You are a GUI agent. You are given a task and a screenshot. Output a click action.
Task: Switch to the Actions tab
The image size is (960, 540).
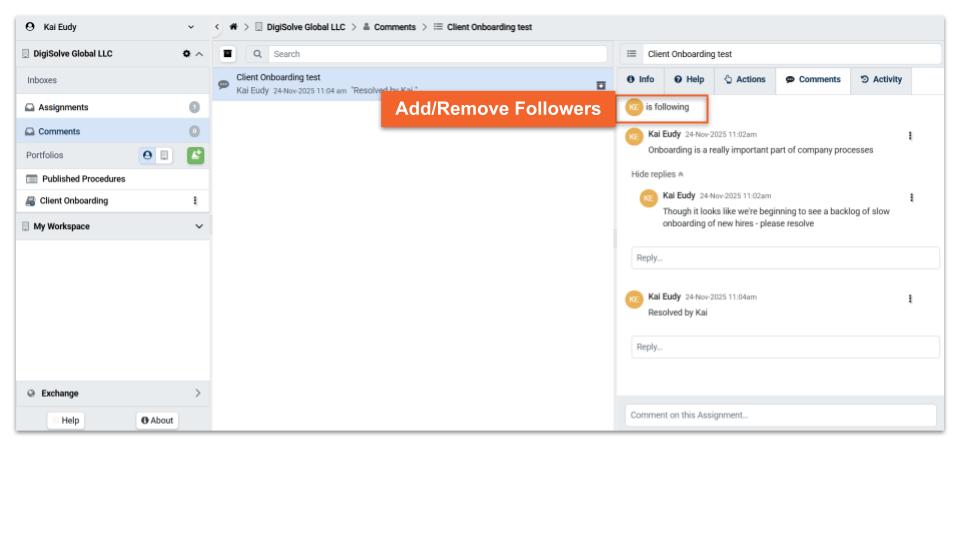[744, 80]
